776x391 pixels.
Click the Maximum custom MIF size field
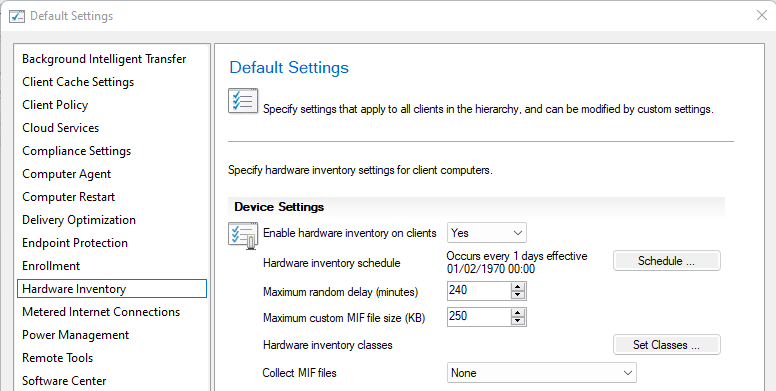[479, 317]
